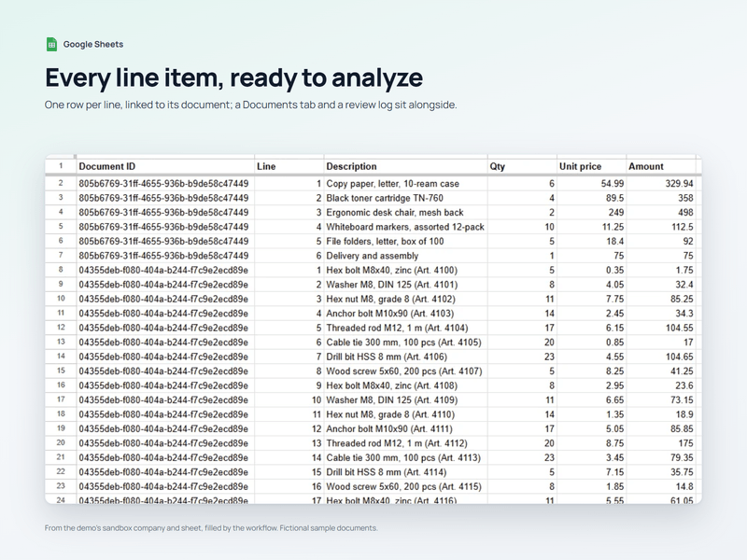The height and width of the screenshot is (560, 747).
Task: Select cell Threaded rod M12, 1 m (Art. 4104)
Action: tap(406, 329)
